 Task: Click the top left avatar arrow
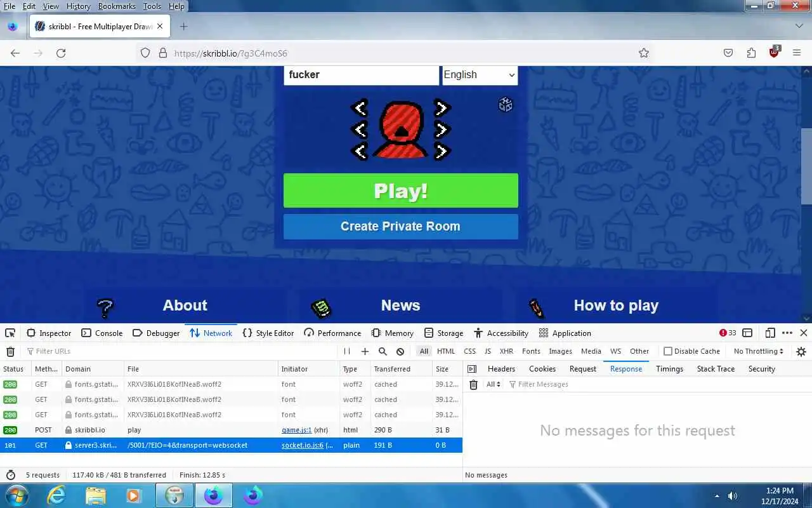pos(360,108)
